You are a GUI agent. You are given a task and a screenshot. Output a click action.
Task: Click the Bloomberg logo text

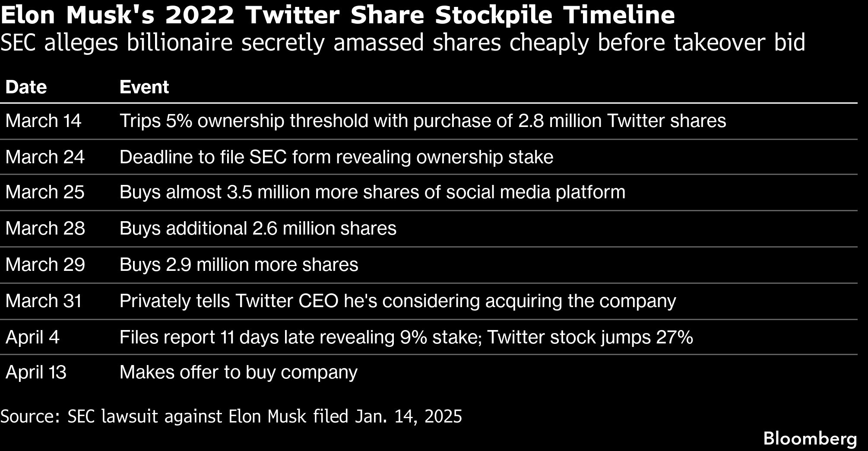tap(810, 439)
